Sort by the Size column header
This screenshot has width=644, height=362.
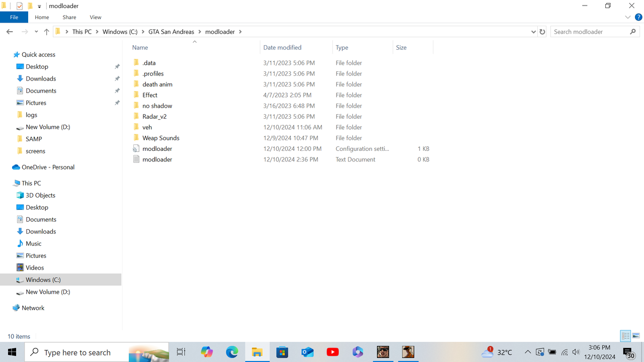click(401, 48)
